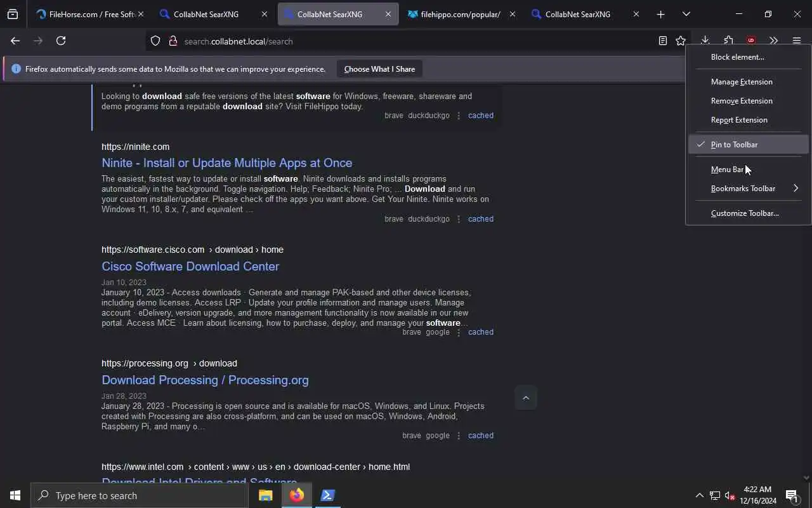Open Customize Toolbar... entry
The width and height of the screenshot is (812, 508).
[749, 213]
